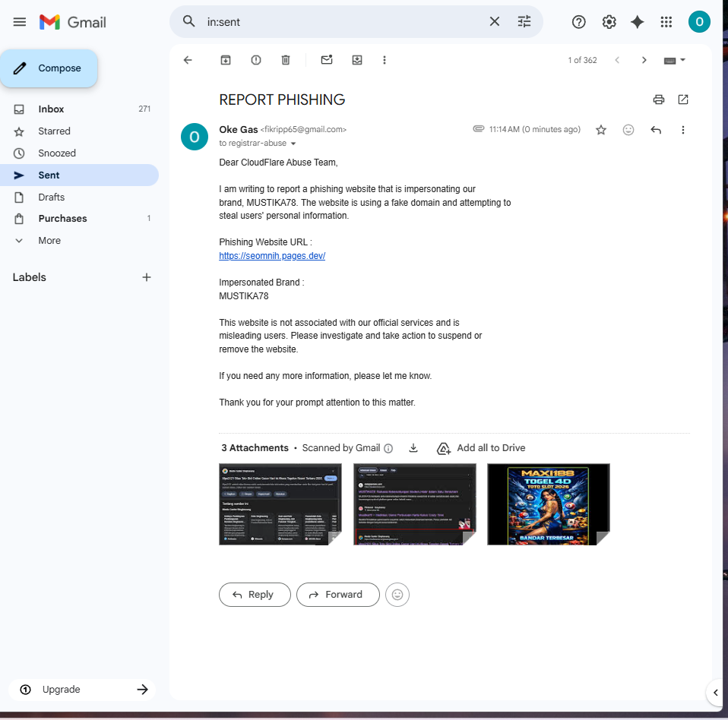Open Settings gear icon

click(x=609, y=22)
